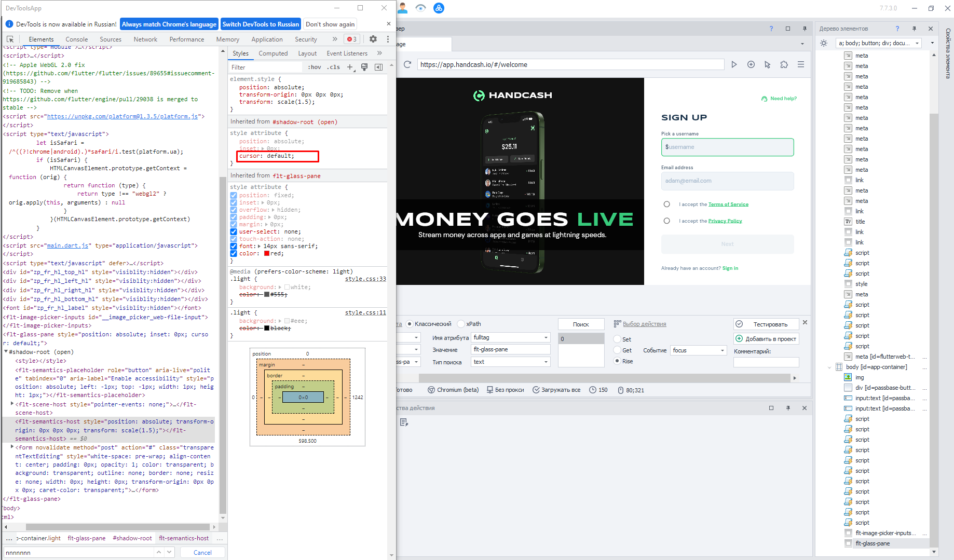Select the xPath radio button
This screenshot has height=560, width=954.
(461, 324)
